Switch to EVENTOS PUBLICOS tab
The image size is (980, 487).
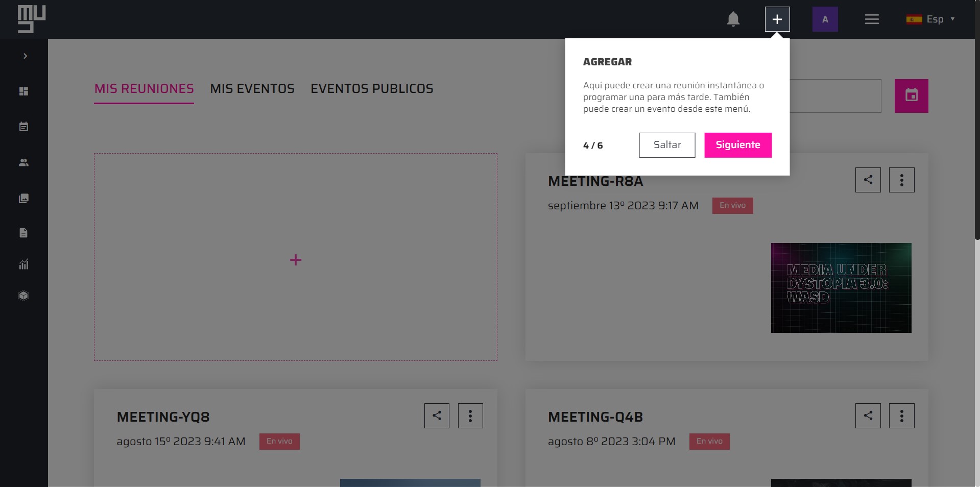pyautogui.click(x=372, y=89)
